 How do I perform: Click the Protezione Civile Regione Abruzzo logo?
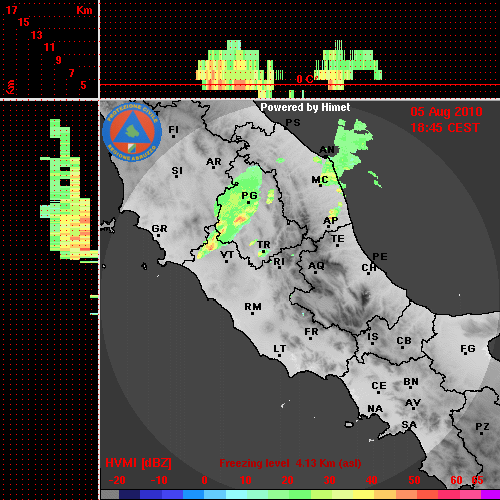tap(132, 132)
